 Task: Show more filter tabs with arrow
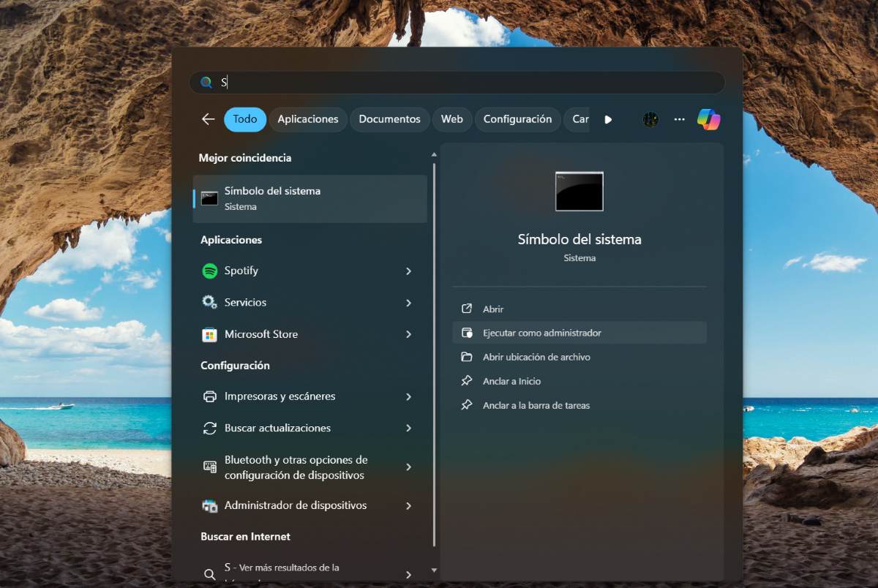click(608, 119)
